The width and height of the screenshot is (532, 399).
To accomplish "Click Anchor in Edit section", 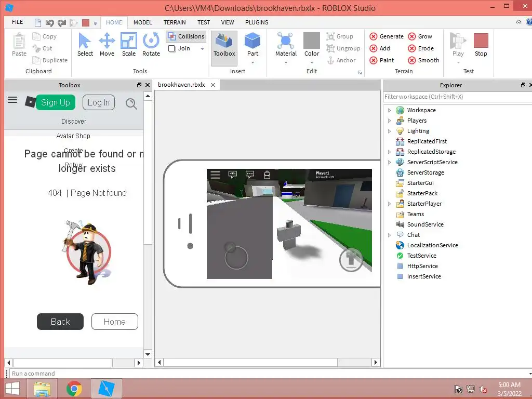I will [341, 60].
